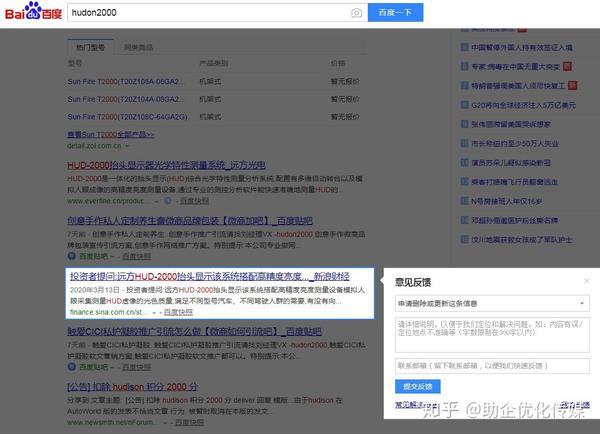Screen dimensions: 600x434
Task: Submit feedback with 提交反馈 button
Action: pos(417,387)
